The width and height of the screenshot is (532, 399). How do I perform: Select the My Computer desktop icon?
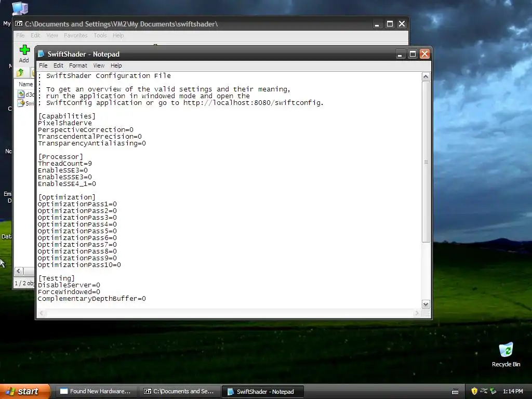(19, 8)
